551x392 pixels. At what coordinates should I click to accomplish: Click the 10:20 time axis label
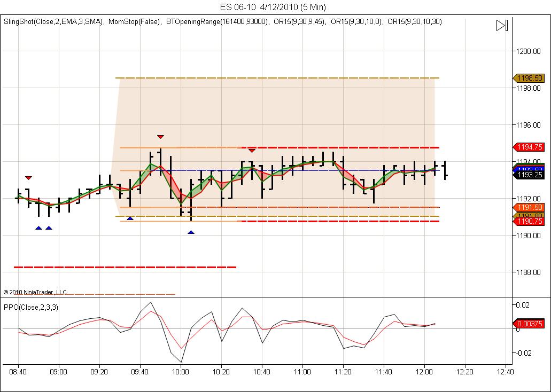[x=221, y=372]
